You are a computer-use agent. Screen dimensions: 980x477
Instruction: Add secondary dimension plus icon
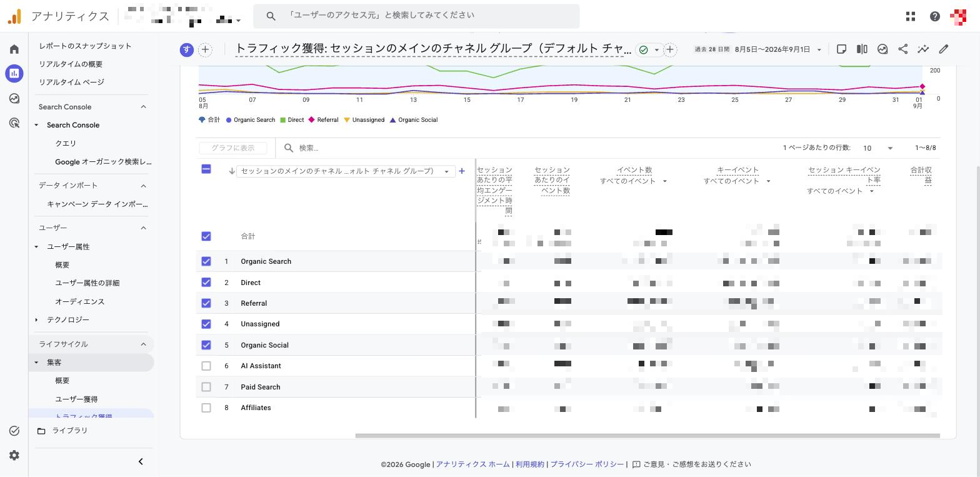click(x=462, y=171)
